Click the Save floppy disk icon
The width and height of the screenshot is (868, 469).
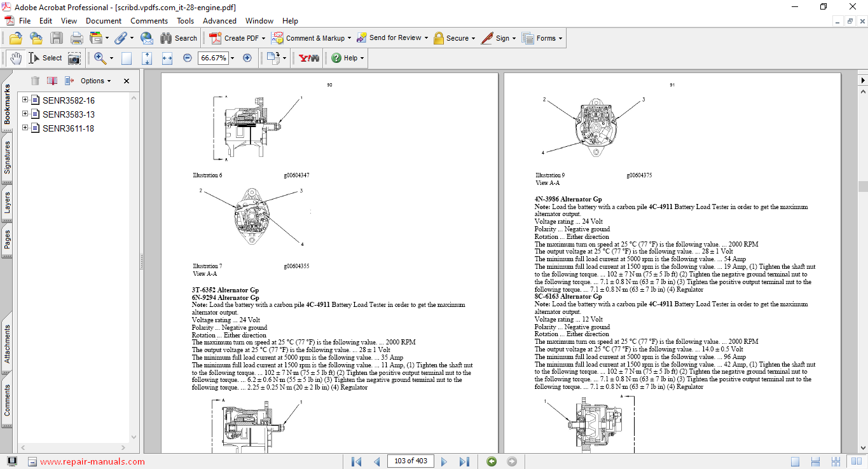pos(57,38)
